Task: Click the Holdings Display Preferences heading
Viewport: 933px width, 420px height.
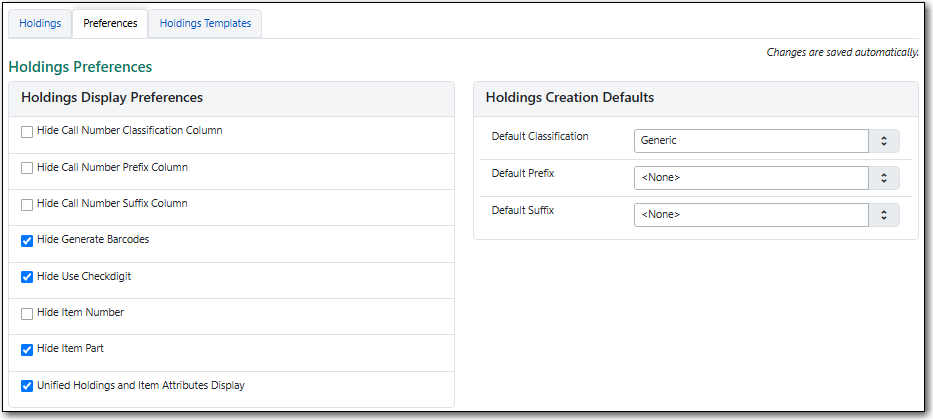Action: point(112,98)
